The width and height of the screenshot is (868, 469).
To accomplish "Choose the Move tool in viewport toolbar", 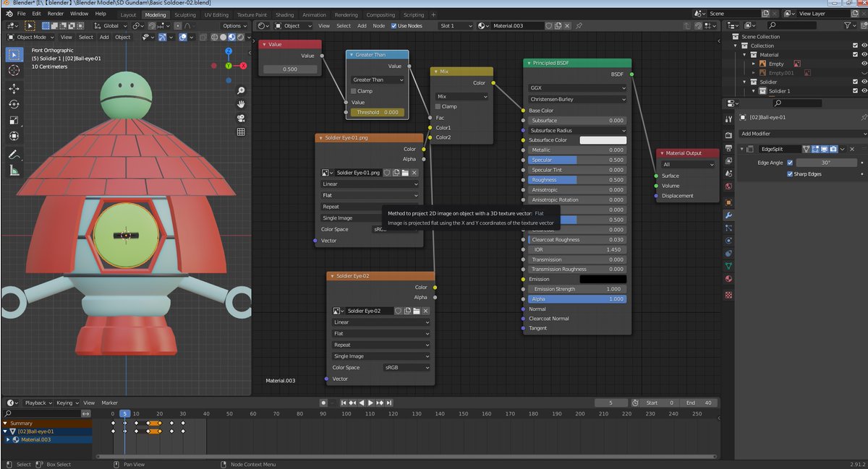I will 14,88.
